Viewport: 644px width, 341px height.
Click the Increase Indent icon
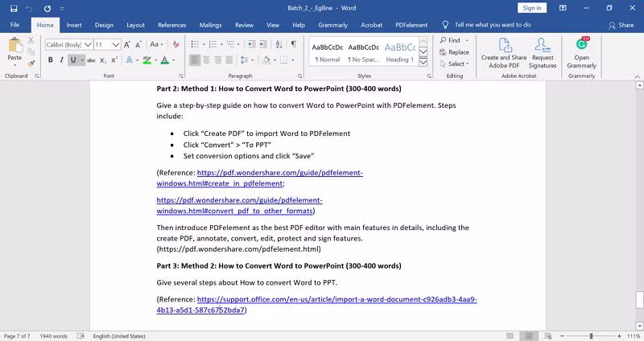[263, 44]
